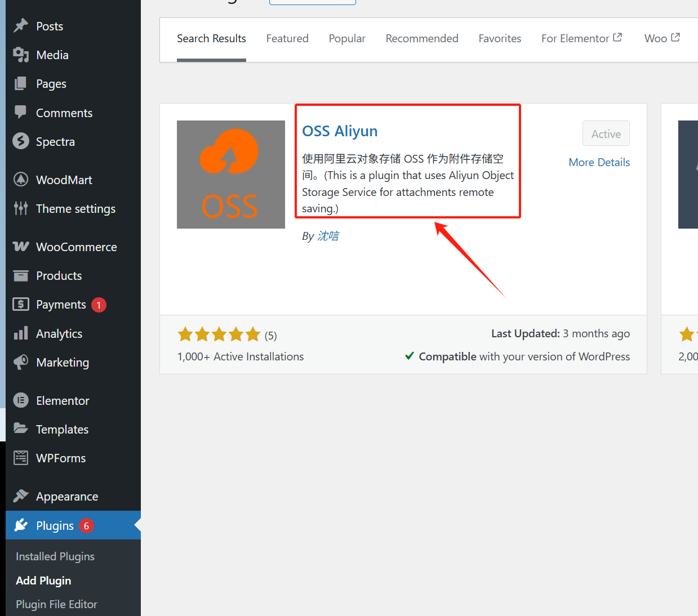
Task: Open Theme settings in sidebar
Action: point(75,209)
